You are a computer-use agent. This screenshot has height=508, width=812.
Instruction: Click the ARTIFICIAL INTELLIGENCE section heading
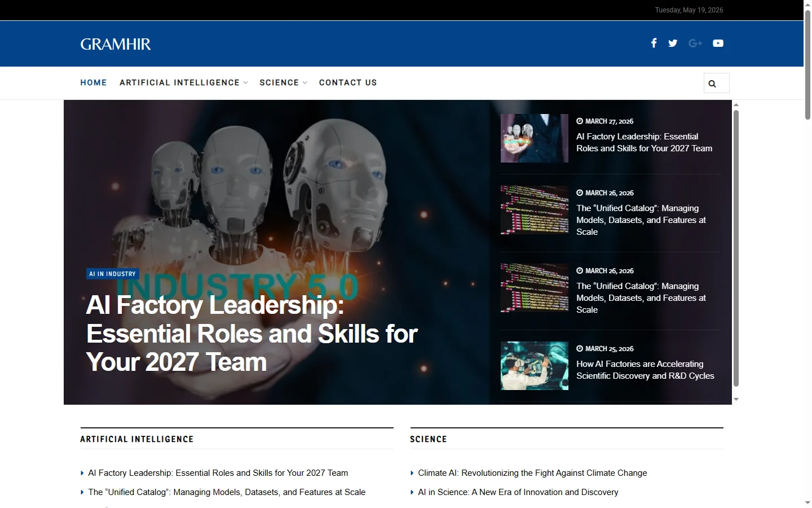(137, 439)
